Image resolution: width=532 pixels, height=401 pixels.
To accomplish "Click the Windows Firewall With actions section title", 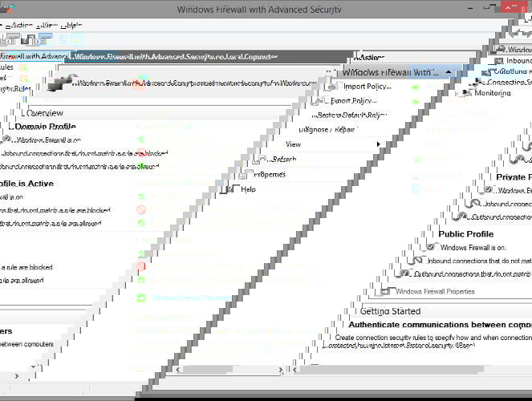I will pyautogui.click(x=391, y=72).
